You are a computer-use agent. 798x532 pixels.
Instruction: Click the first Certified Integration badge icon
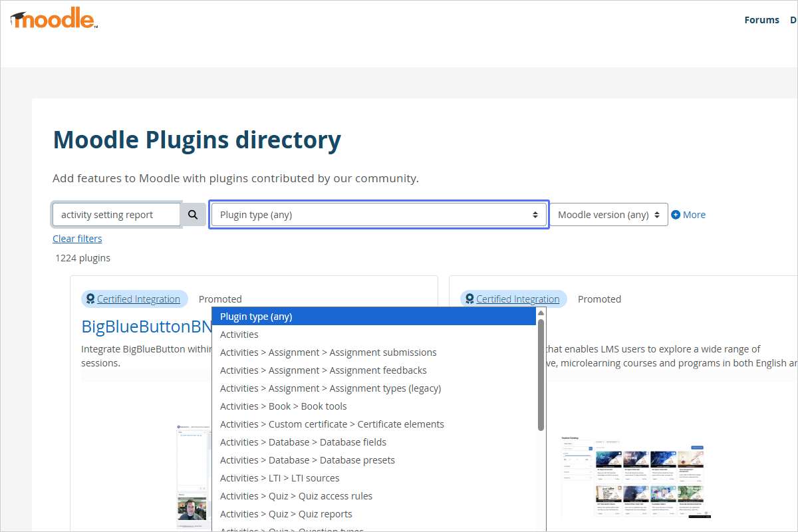click(x=90, y=299)
